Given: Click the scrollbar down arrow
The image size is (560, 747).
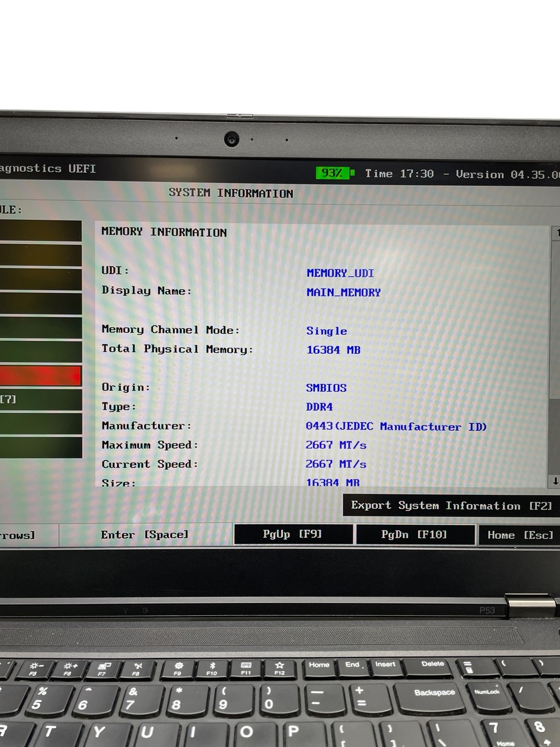Looking at the screenshot, I should 555,480.
